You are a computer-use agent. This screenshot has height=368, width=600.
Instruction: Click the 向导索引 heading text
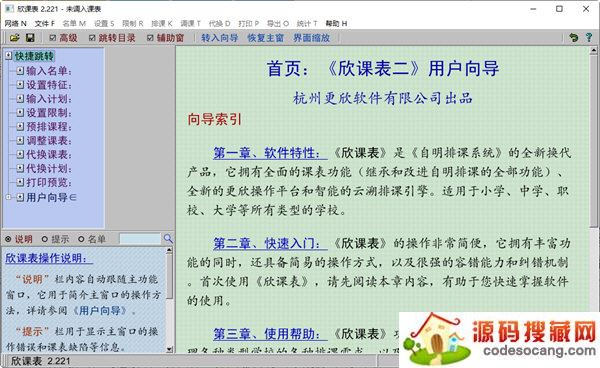point(214,119)
